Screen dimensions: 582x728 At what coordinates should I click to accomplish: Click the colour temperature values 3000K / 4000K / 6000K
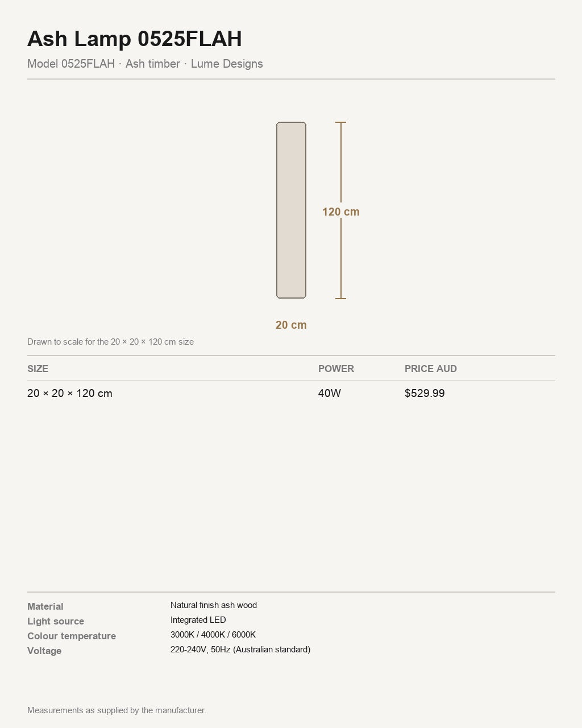click(x=213, y=635)
